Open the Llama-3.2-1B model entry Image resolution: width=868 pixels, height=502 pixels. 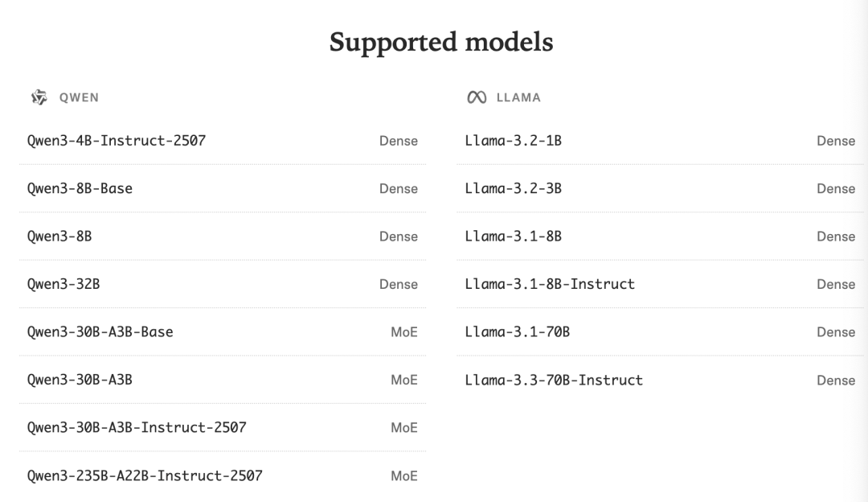513,141
